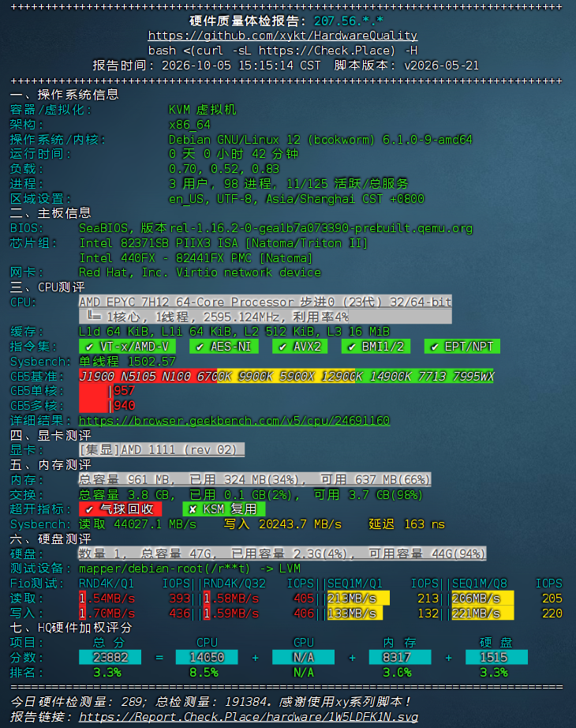The image size is (576, 728).
Task: Click the green KSM 复用 indicator
Action: [224, 509]
